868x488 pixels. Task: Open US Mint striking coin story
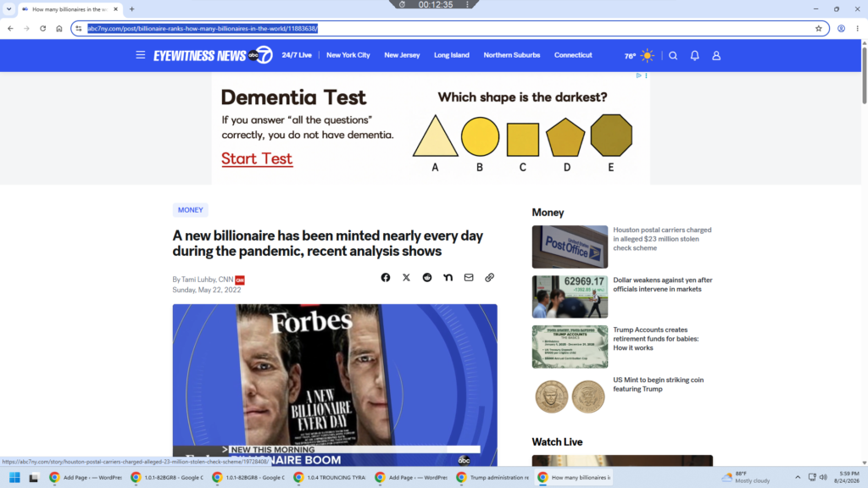click(658, 385)
